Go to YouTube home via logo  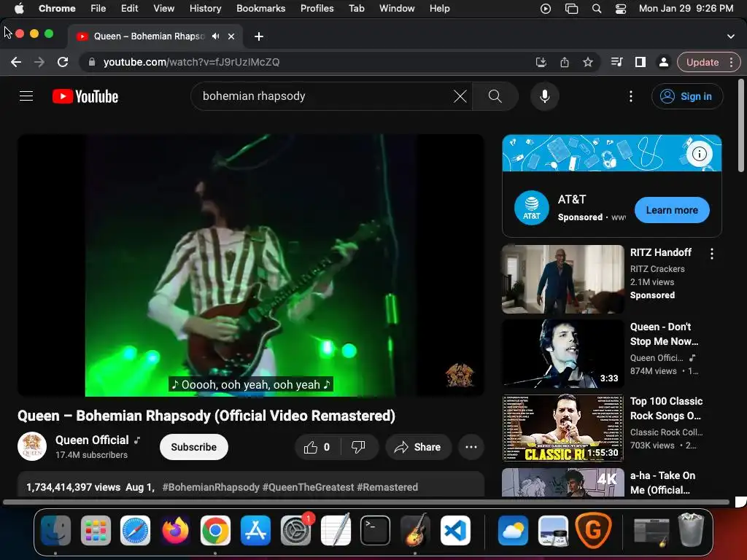point(85,96)
